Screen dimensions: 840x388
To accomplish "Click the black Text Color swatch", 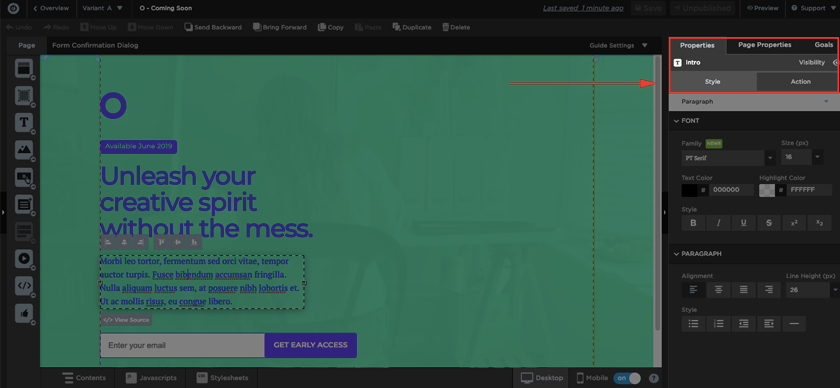I will [x=689, y=190].
